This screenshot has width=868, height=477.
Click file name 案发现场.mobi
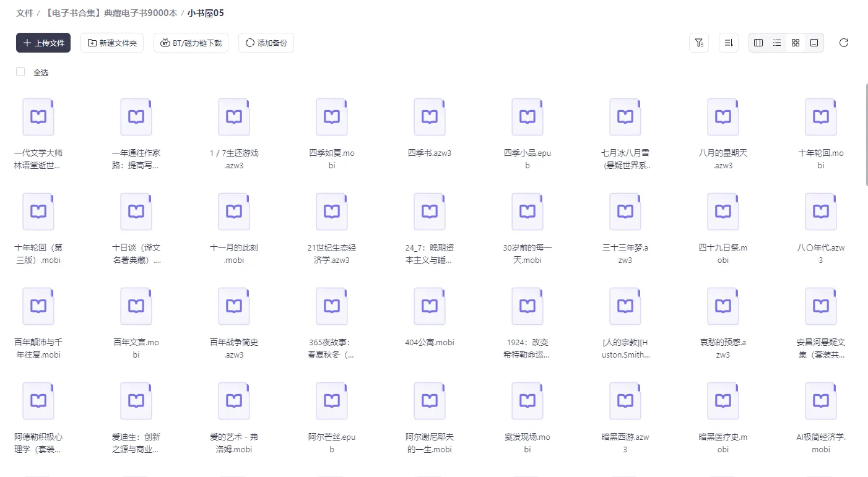(527, 443)
